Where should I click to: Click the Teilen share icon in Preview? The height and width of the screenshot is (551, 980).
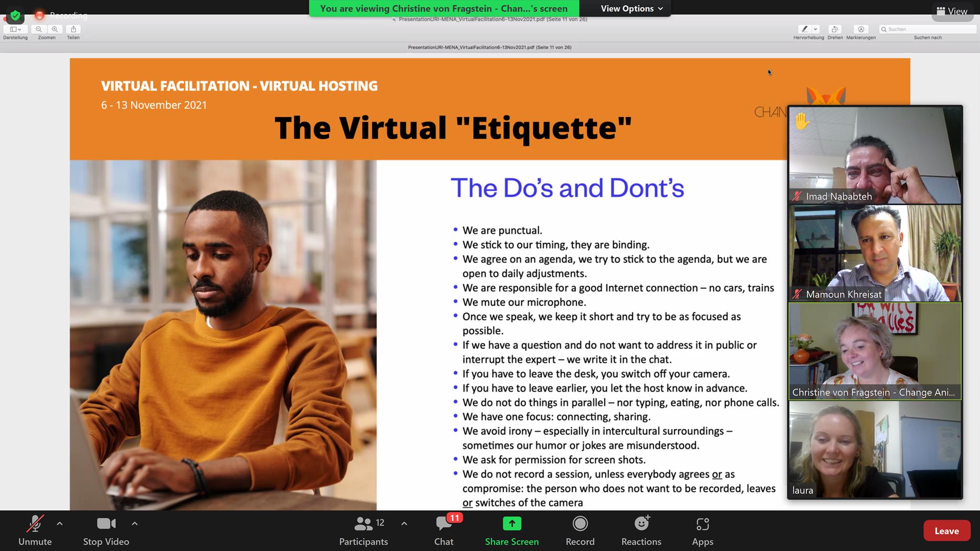pos(73,29)
